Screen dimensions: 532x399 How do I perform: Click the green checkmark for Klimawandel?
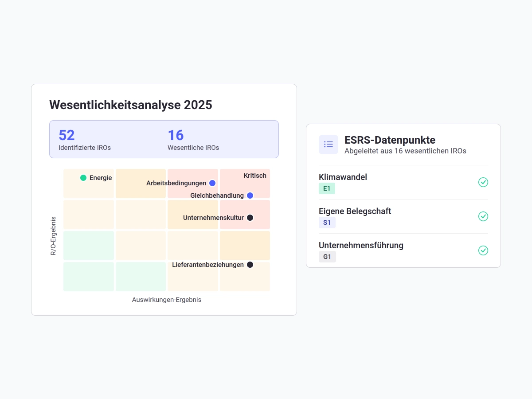pyautogui.click(x=483, y=182)
